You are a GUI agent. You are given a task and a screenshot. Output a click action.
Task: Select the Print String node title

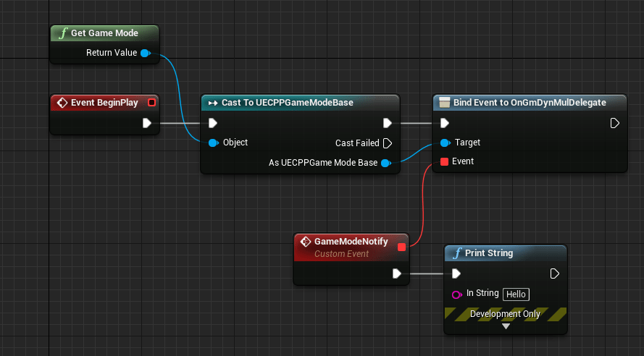pyautogui.click(x=490, y=253)
